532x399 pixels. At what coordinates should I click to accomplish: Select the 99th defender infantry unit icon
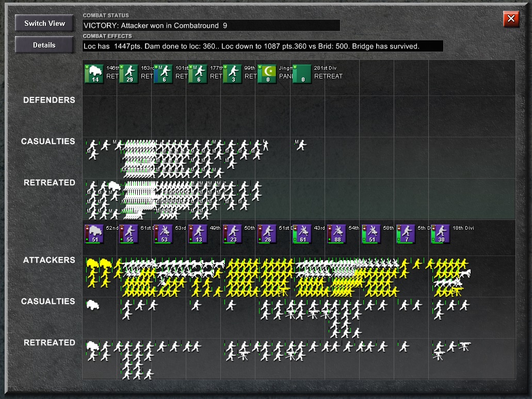233,74
